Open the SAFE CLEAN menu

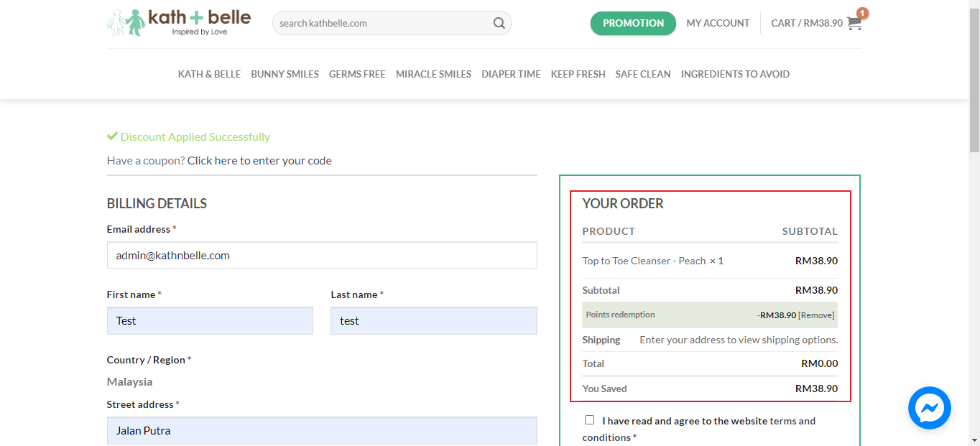(x=643, y=74)
